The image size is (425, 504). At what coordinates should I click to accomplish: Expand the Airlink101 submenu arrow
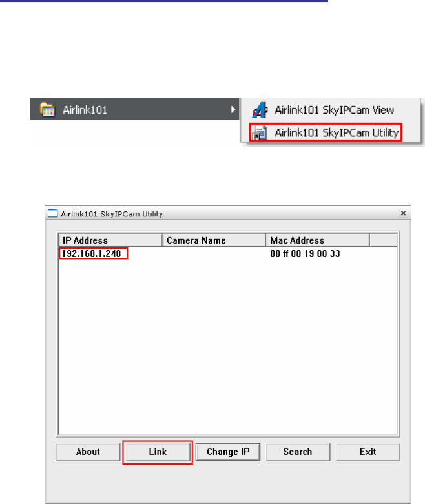click(233, 110)
